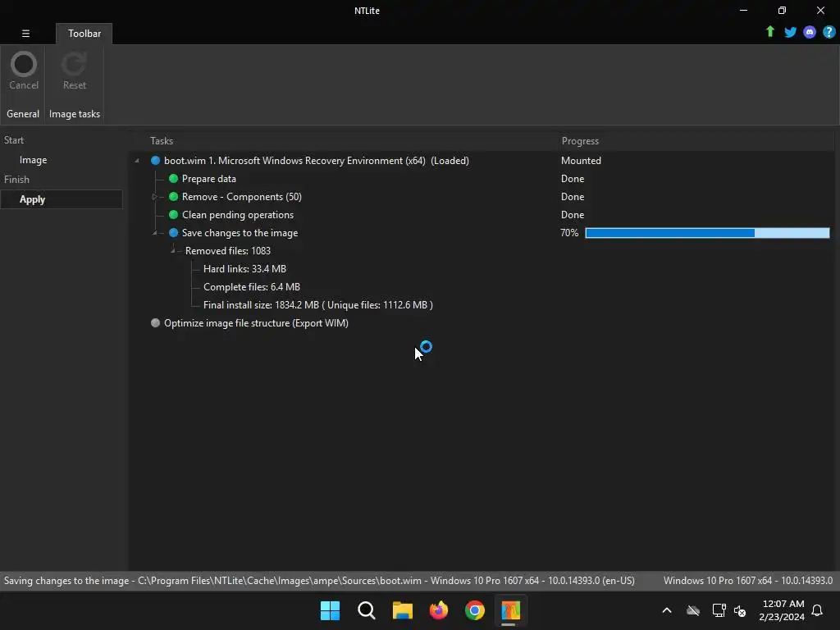Open notifications bell icon
Image resolution: width=840 pixels, height=630 pixels.
pyautogui.click(x=818, y=610)
